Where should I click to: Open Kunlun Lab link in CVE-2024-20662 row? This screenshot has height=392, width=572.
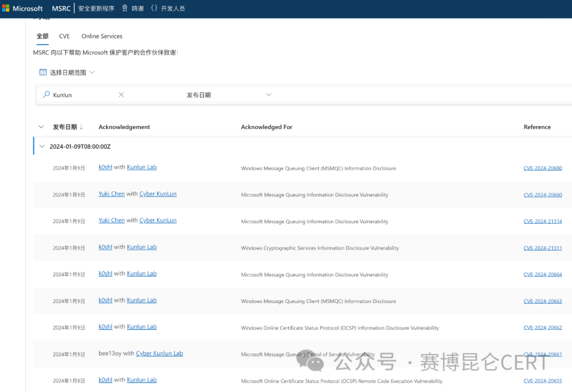click(x=141, y=327)
